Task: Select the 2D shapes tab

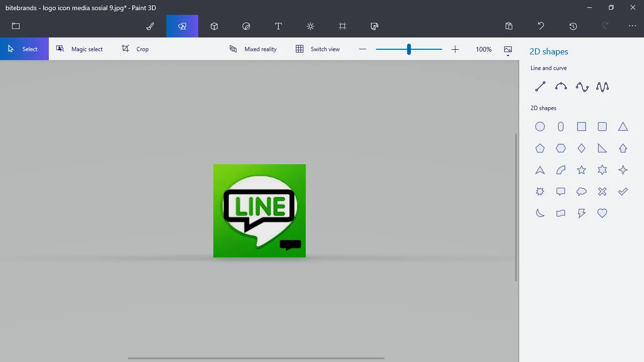Action: pos(182,26)
